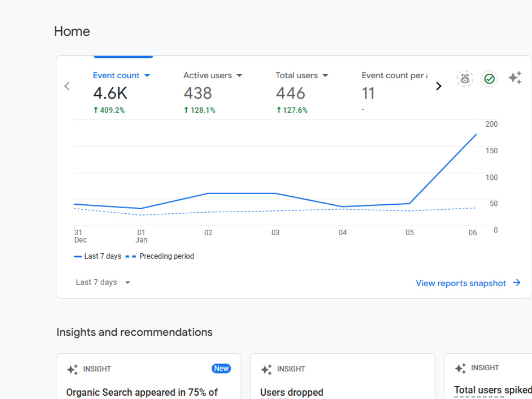Click sparkle icon on Users dropped insight card
The width and height of the screenshot is (532, 399).
point(267,369)
